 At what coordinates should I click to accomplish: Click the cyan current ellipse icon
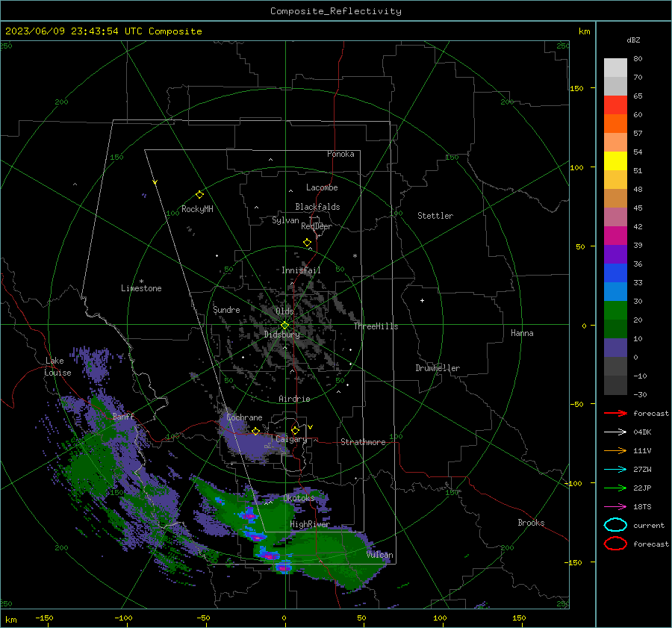(x=615, y=525)
